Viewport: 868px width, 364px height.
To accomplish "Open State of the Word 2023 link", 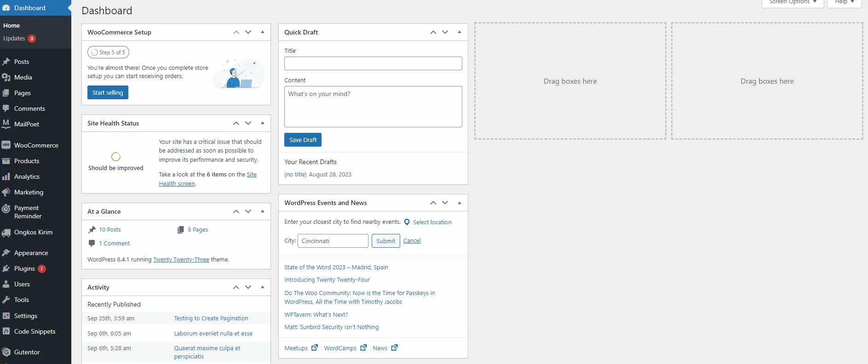I will [336, 267].
